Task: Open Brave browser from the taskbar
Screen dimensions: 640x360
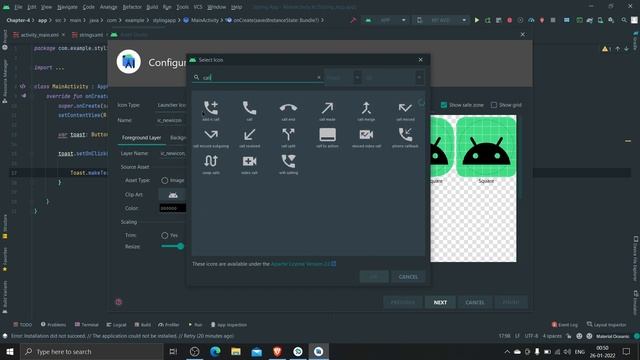Action: pos(277,351)
